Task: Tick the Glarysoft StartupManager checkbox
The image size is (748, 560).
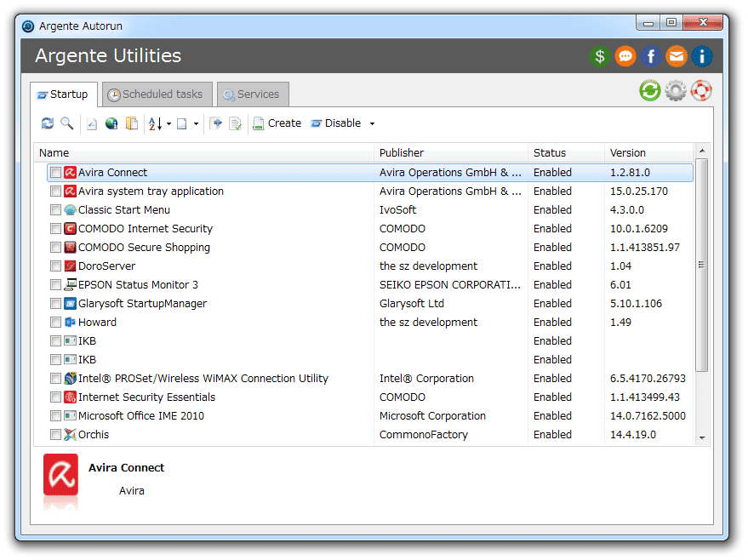Action: (56, 303)
